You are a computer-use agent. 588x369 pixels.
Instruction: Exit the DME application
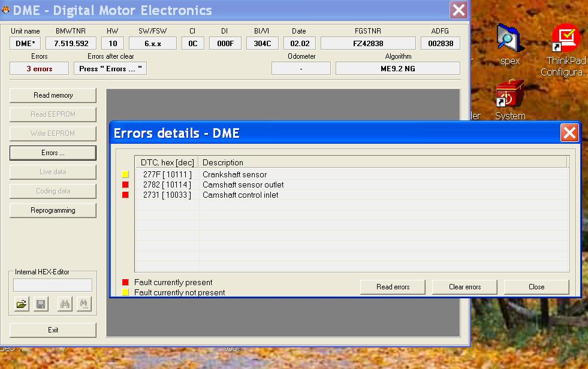coord(53,330)
